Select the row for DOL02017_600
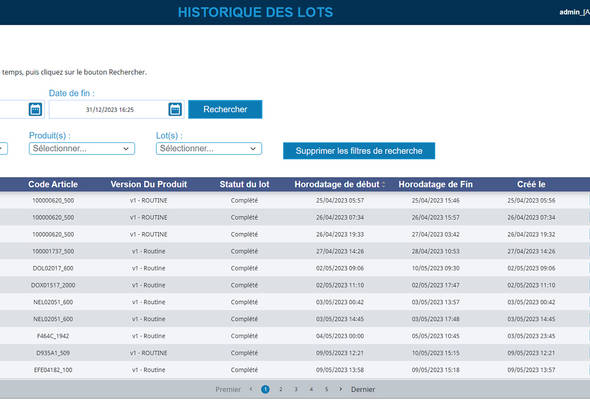The image size is (590, 408). coord(295,268)
